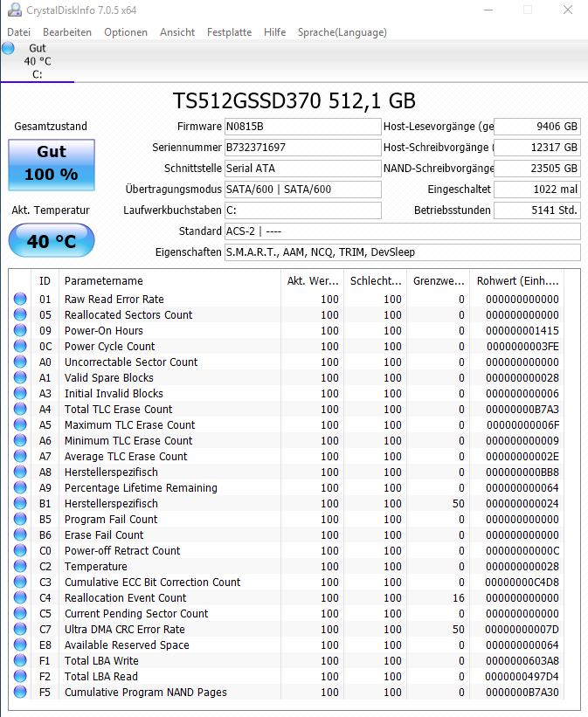This screenshot has height=717, width=588.
Task: Click the Eigenschaften field with S.M.A.R.T., AAM
Action: click(402, 252)
